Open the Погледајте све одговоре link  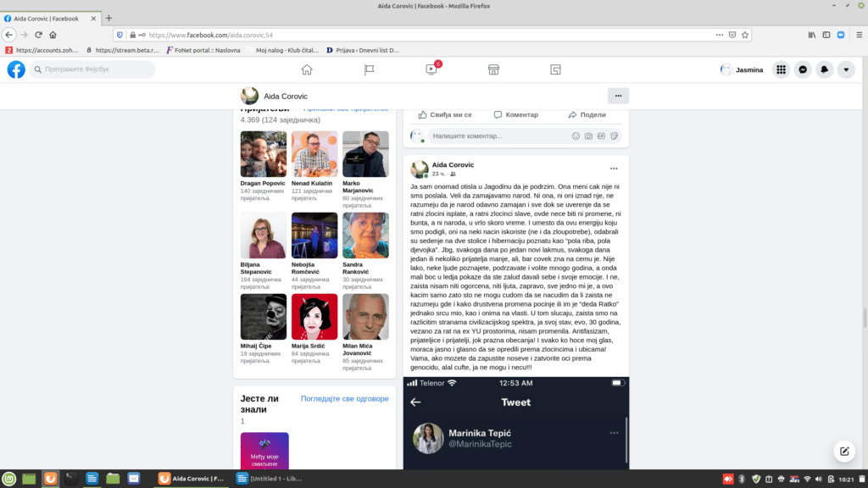click(x=344, y=398)
